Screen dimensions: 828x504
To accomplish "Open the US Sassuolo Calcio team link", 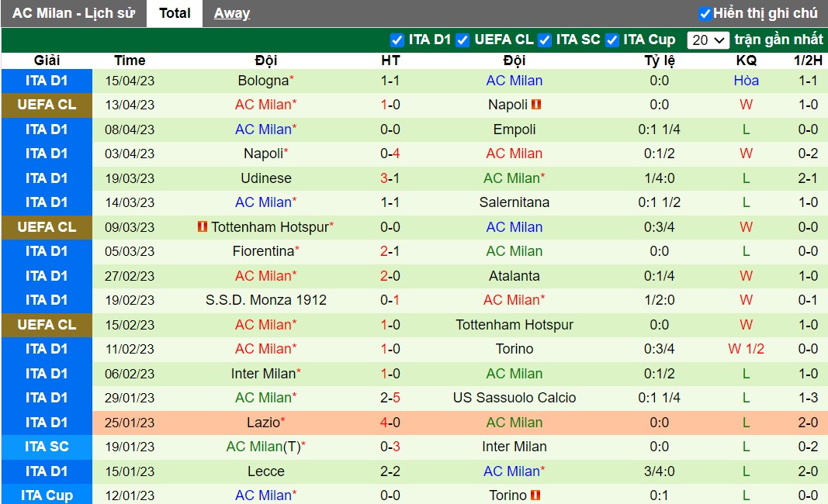I will (x=514, y=398).
